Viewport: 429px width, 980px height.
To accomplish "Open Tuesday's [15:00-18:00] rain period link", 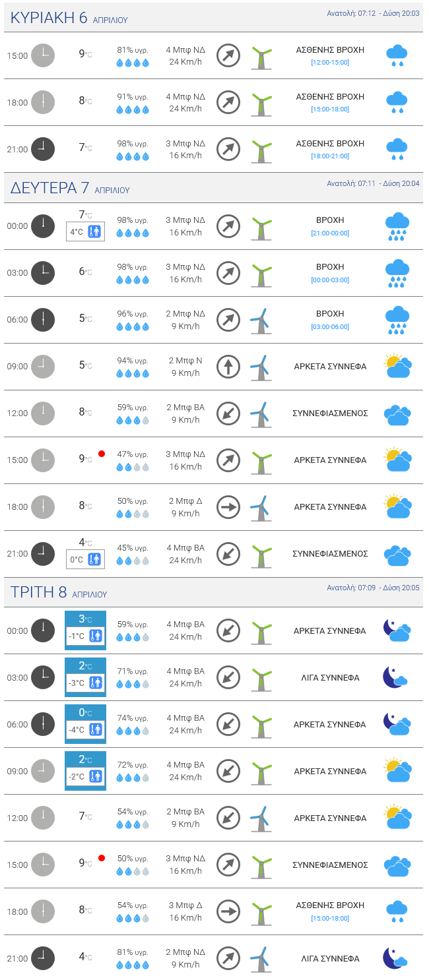I will (x=330, y=918).
